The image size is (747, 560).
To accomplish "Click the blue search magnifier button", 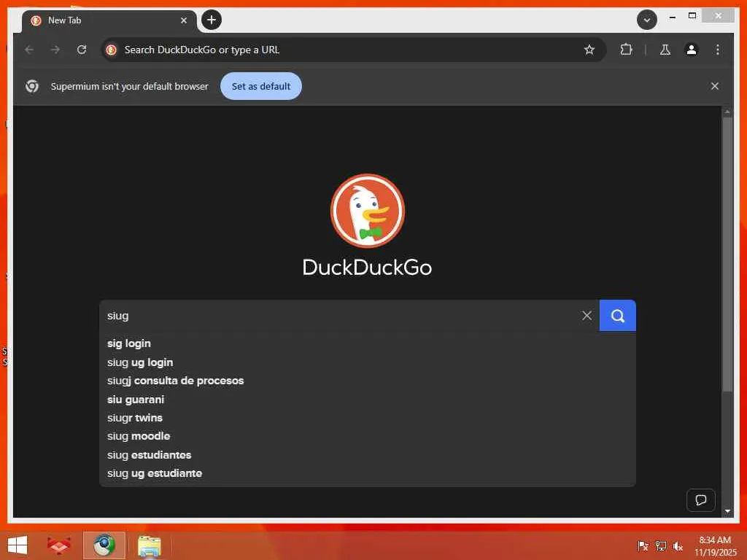I will pos(617,315).
